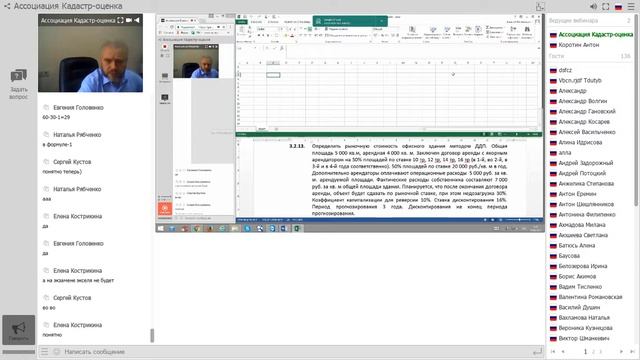This screenshot has width=640, height=360.
Task: Go to next page of participants list
Action: click(621, 351)
